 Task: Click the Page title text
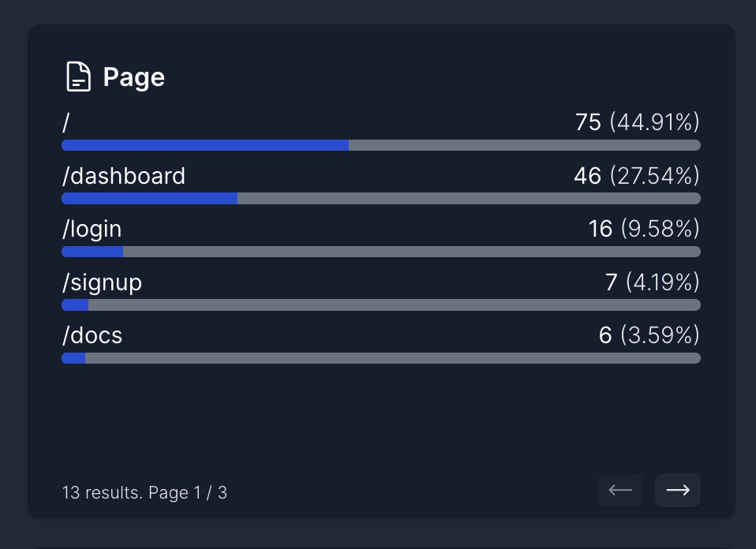pos(133,77)
